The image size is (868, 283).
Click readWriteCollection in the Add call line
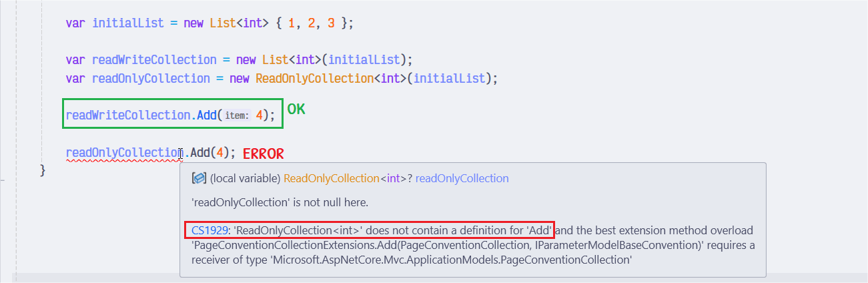[128, 115]
